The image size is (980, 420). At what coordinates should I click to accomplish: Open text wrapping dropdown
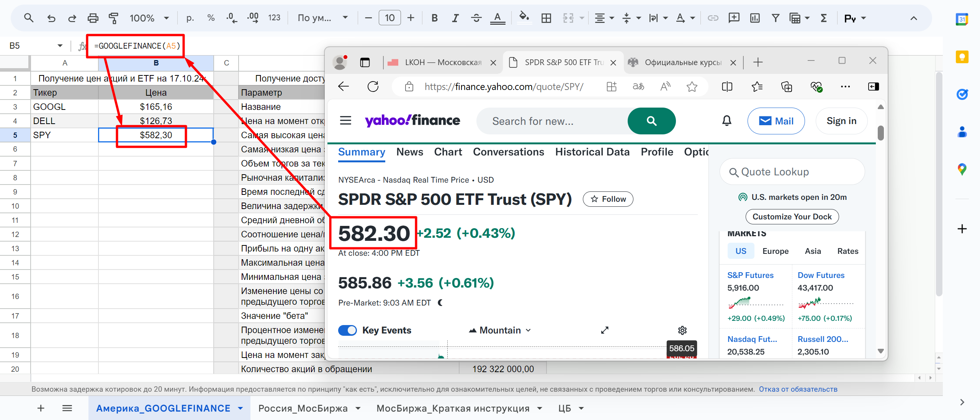click(x=658, y=18)
